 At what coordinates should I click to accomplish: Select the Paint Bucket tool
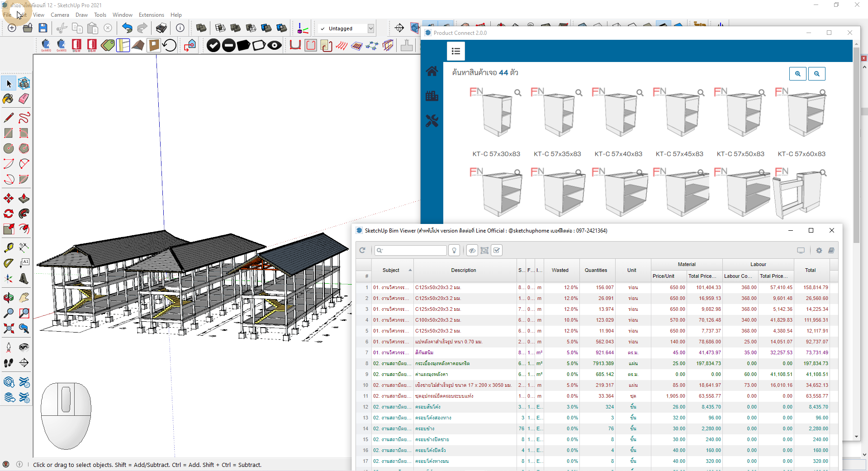(x=8, y=99)
